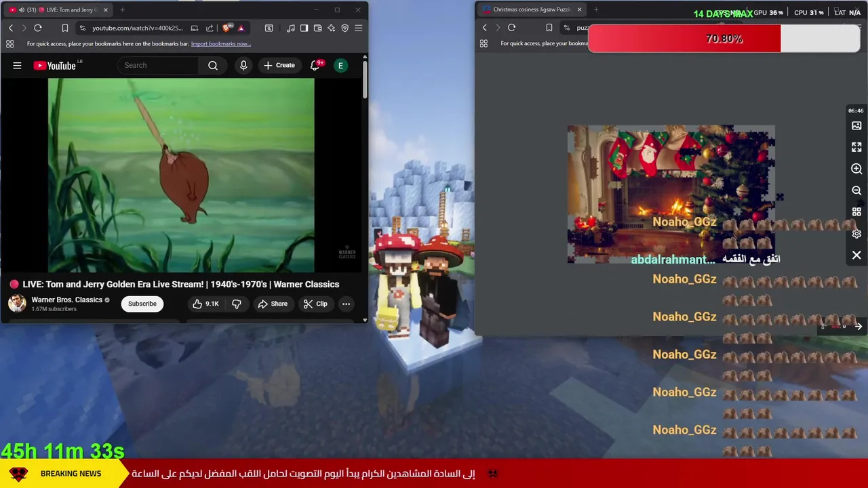Open the music playlist icon in browser toolbar
Viewport: 868px width, 488px height.
pyautogui.click(x=291, y=28)
